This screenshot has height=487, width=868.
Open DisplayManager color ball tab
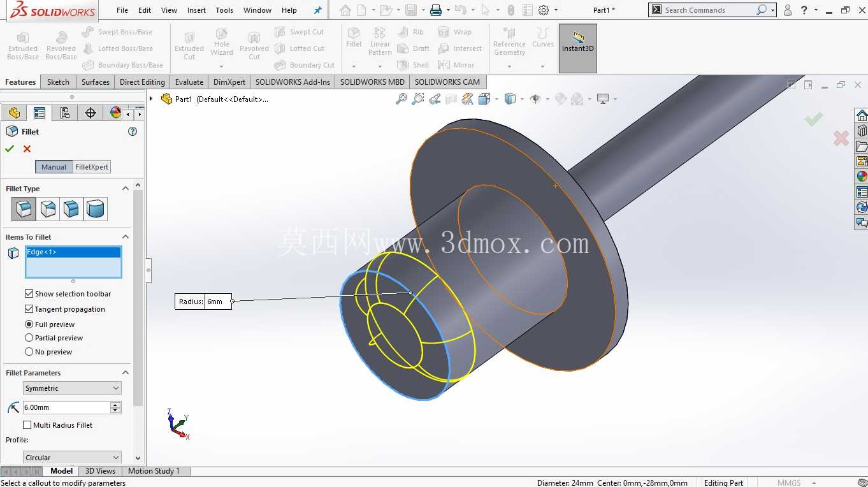coord(115,113)
